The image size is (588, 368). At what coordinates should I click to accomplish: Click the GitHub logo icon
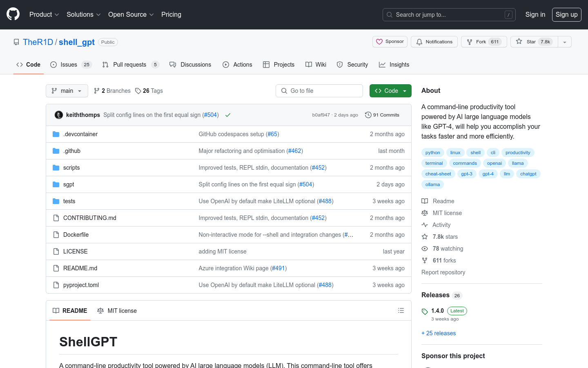(13, 14)
